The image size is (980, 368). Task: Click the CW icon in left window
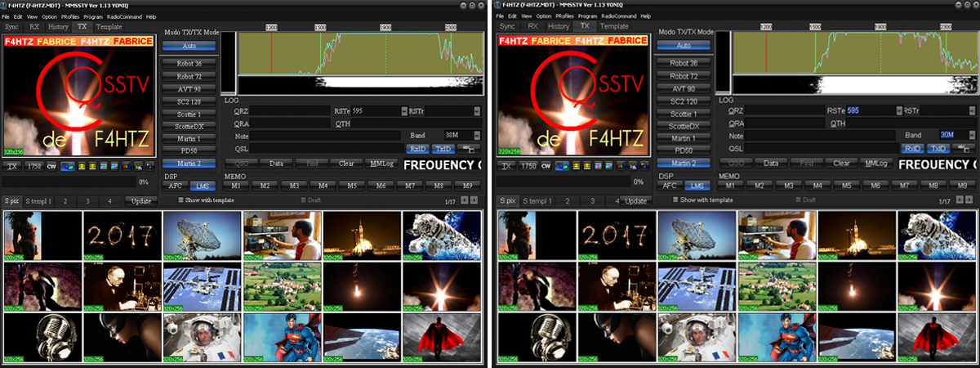[x=52, y=166]
